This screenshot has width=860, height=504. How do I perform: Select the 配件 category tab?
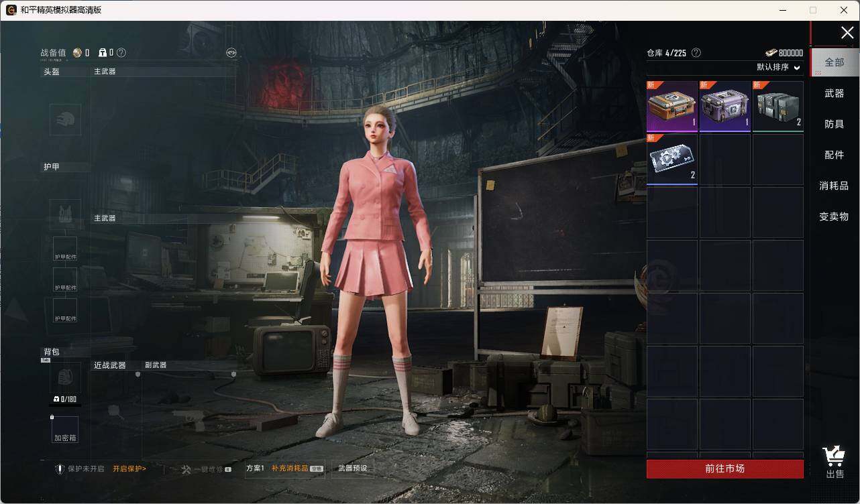[835, 155]
